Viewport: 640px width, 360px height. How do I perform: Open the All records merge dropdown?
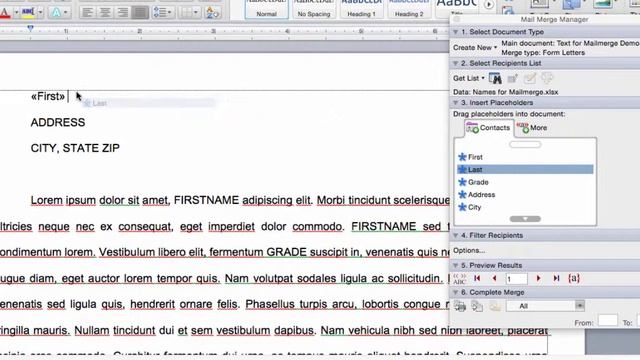click(x=545, y=306)
